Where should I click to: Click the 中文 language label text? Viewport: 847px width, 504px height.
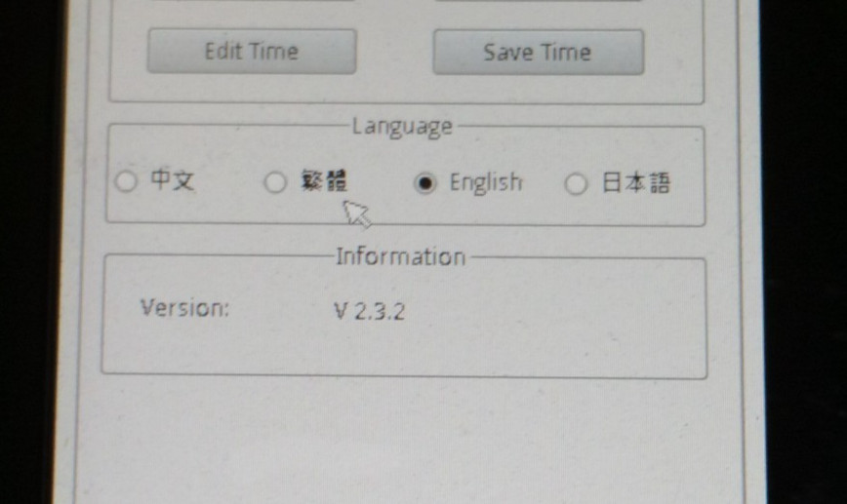[x=172, y=181]
